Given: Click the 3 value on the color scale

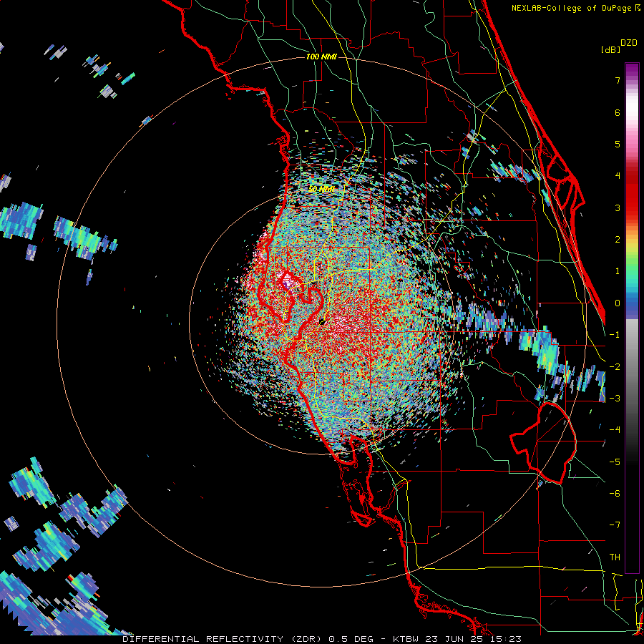Looking at the screenshot, I should tap(618, 208).
